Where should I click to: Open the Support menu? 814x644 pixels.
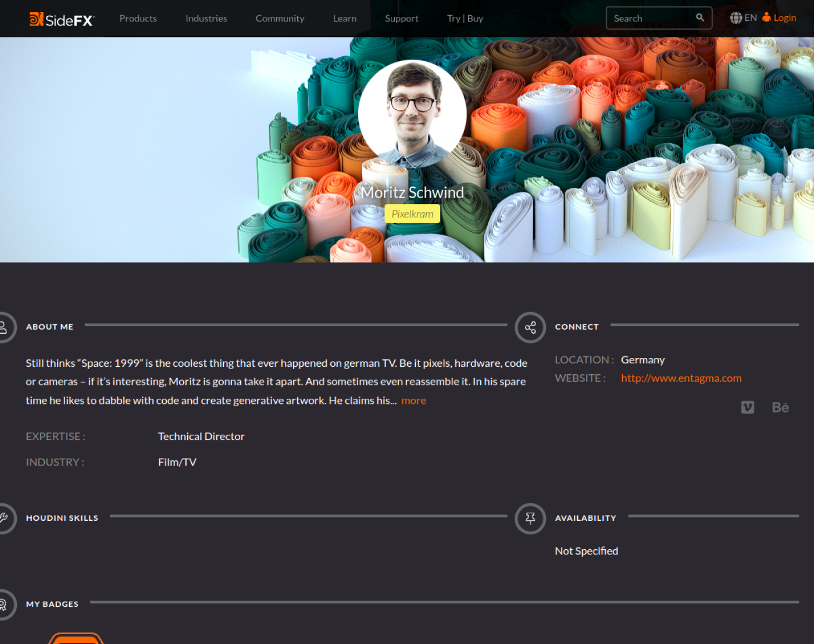[402, 19]
